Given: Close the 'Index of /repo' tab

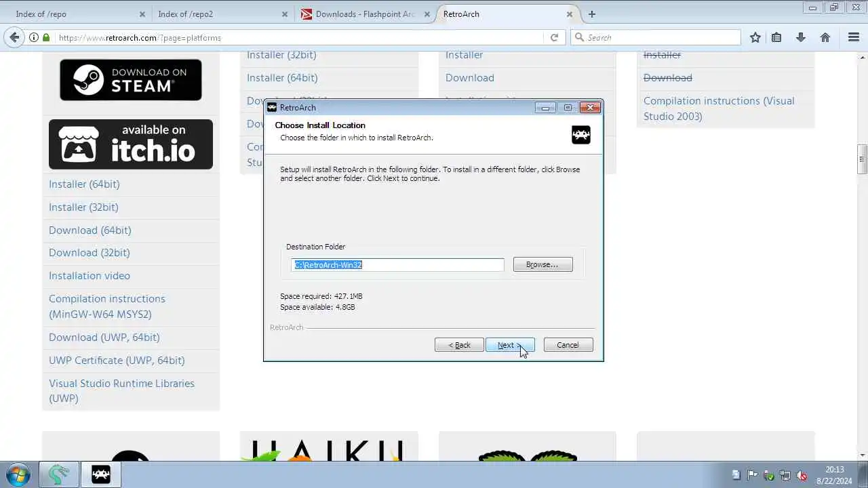Looking at the screenshot, I should (x=142, y=14).
